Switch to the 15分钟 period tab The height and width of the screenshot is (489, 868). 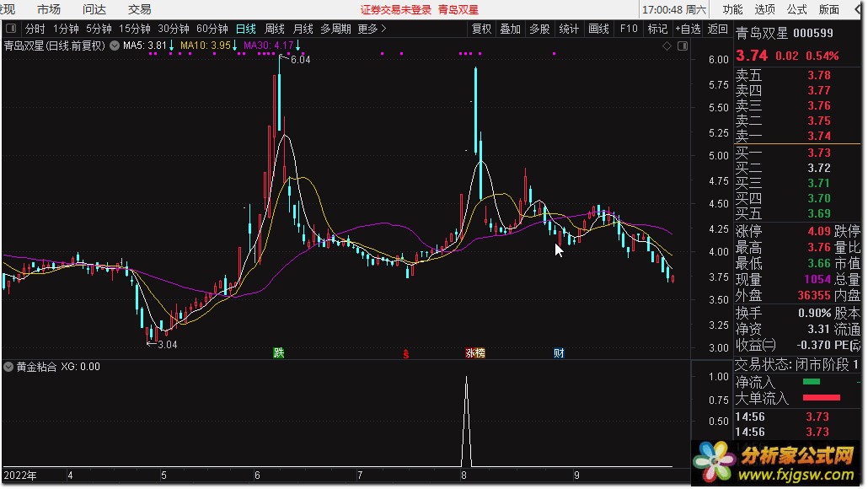tap(135, 29)
